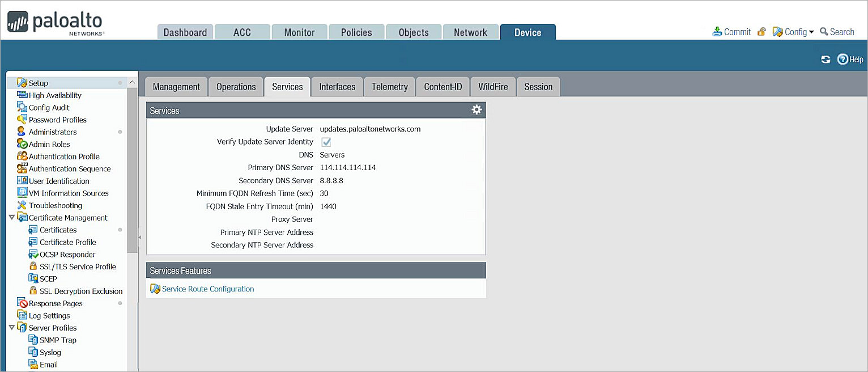Click the Help icon top right

tap(850, 59)
